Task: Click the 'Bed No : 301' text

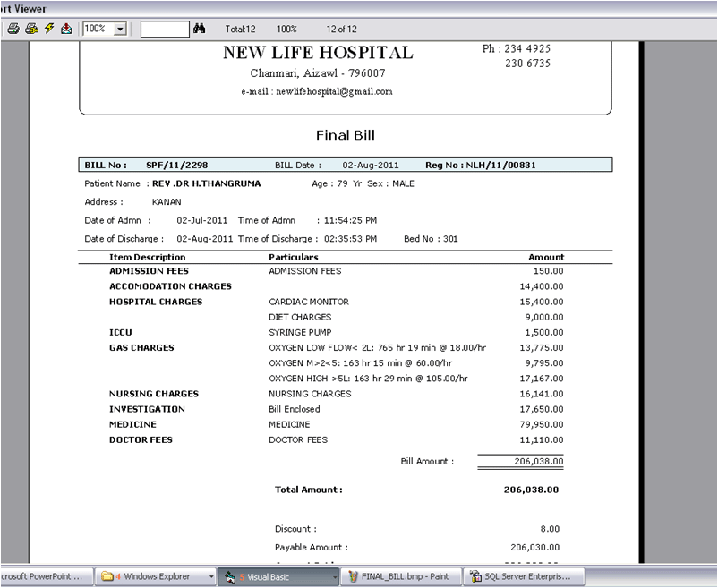Action: tap(431, 239)
